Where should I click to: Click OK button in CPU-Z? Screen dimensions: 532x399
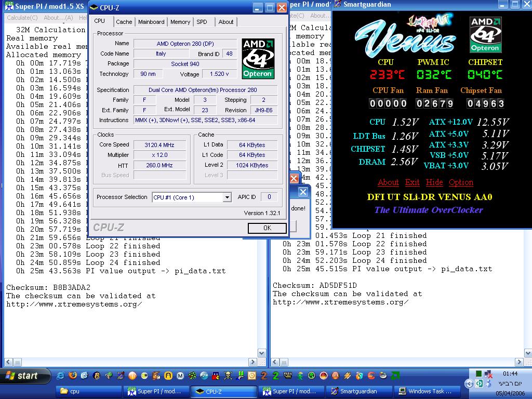click(268, 228)
